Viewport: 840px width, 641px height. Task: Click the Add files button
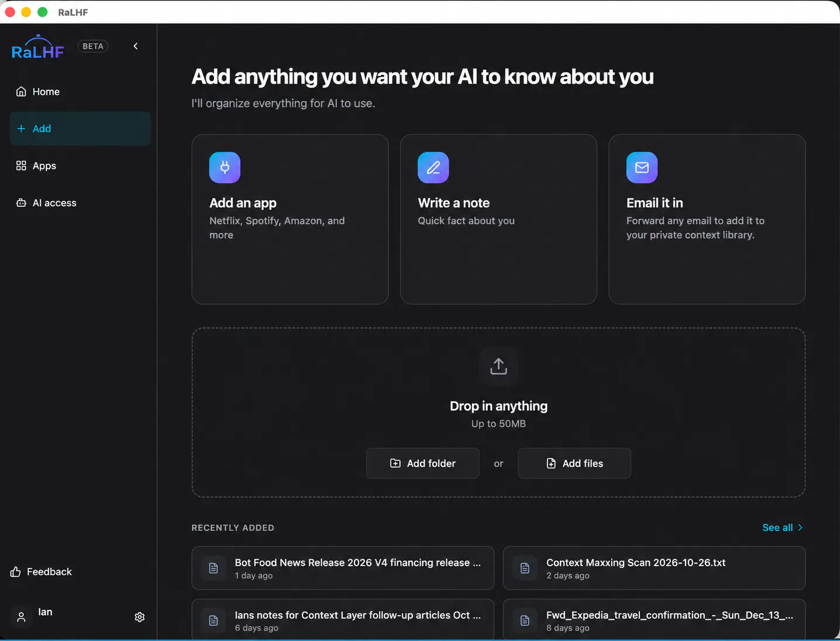click(574, 464)
